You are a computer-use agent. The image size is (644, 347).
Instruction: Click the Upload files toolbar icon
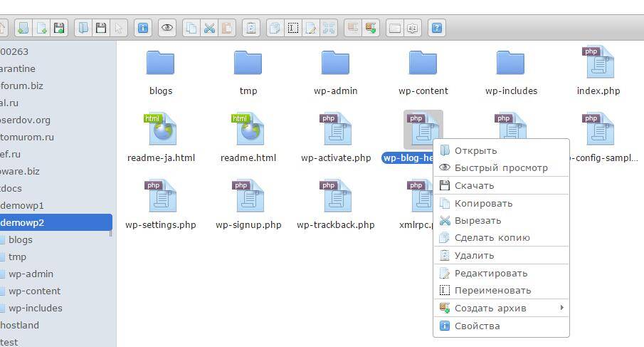[x=59, y=28]
